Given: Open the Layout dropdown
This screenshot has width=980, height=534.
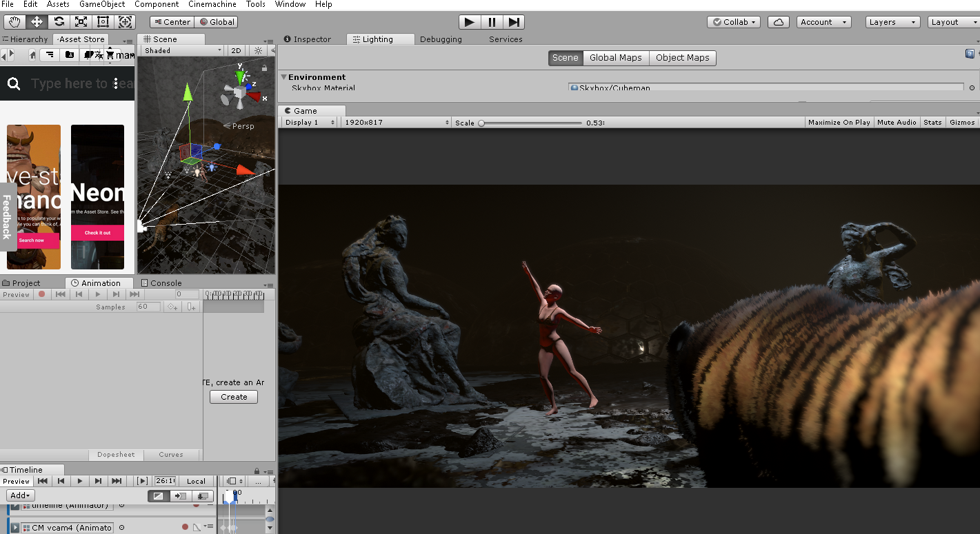Looking at the screenshot, I should 953,22.
